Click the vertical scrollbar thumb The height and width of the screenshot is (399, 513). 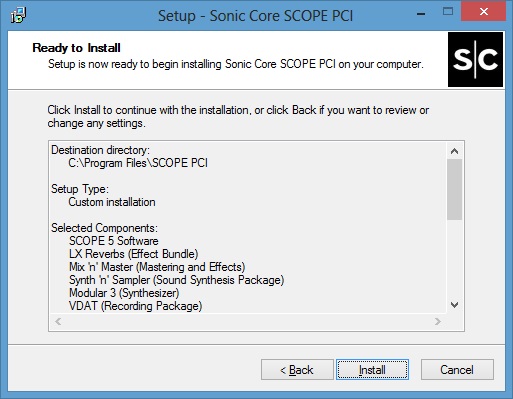click(454, 189)
